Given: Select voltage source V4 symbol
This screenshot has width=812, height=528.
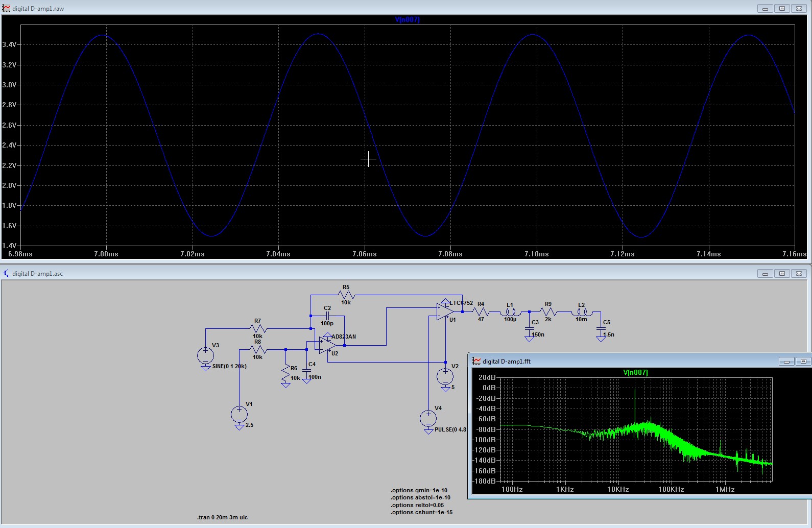Looking at the screenshot, I should (x=428, y=419).
